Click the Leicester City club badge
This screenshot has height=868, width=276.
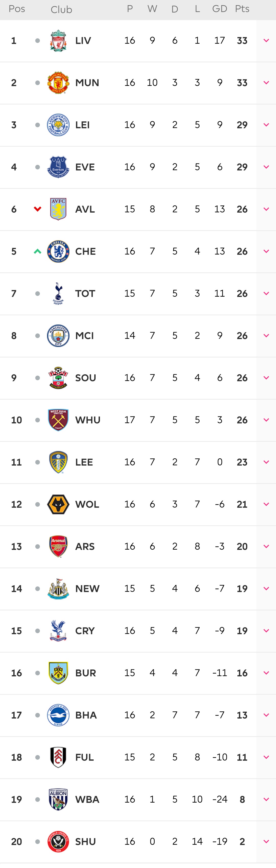(x=58, y=125)
